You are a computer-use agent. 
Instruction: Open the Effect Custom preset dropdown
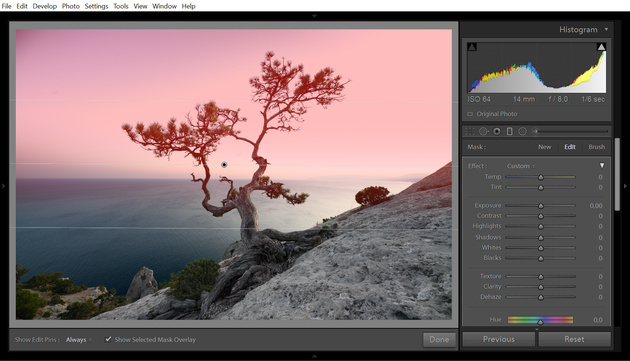tap(521, 166)
